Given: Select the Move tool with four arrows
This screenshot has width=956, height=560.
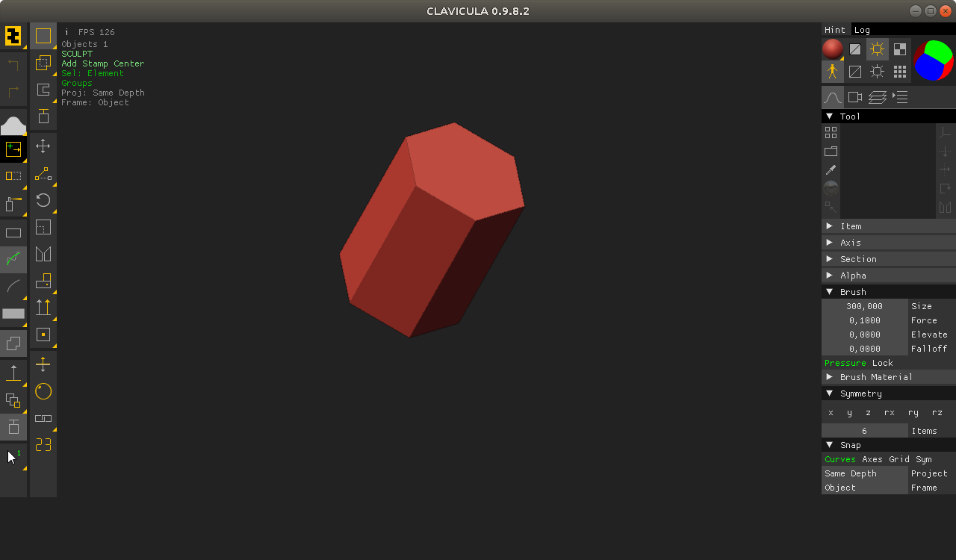Looking at the screenshot, I should click(43, 146).
